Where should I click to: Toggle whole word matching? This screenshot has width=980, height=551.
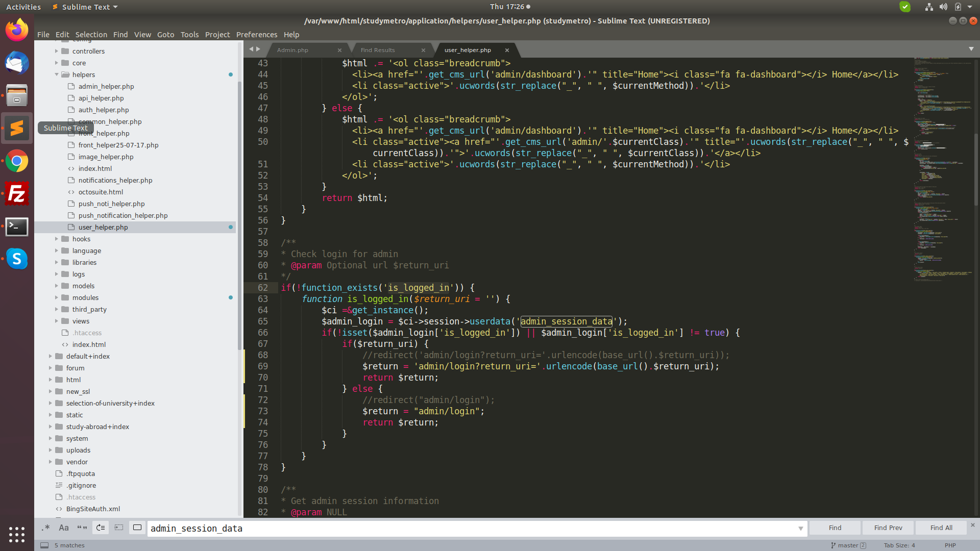coord(82,528)
